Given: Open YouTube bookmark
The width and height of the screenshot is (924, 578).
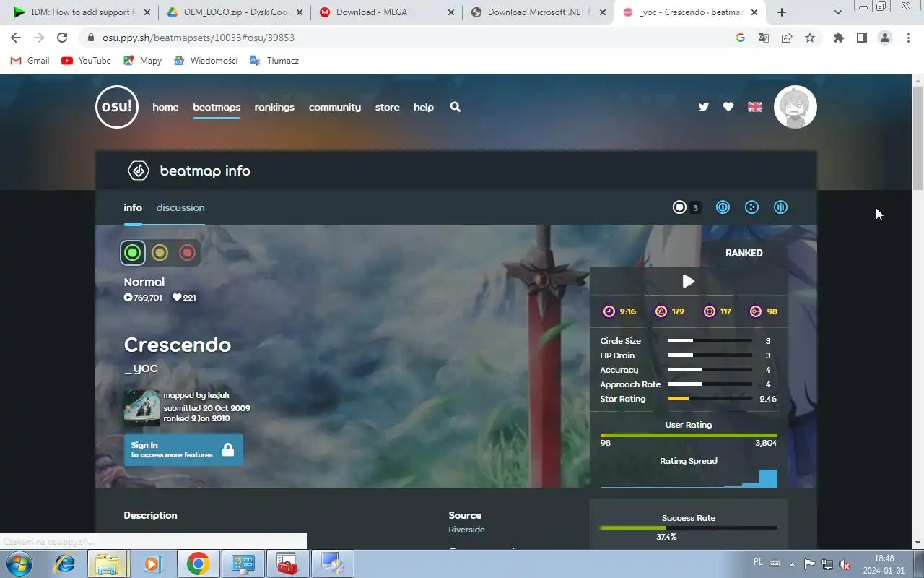Looking at the screenshot, I should pyautogui.click(x=87, y=61).
